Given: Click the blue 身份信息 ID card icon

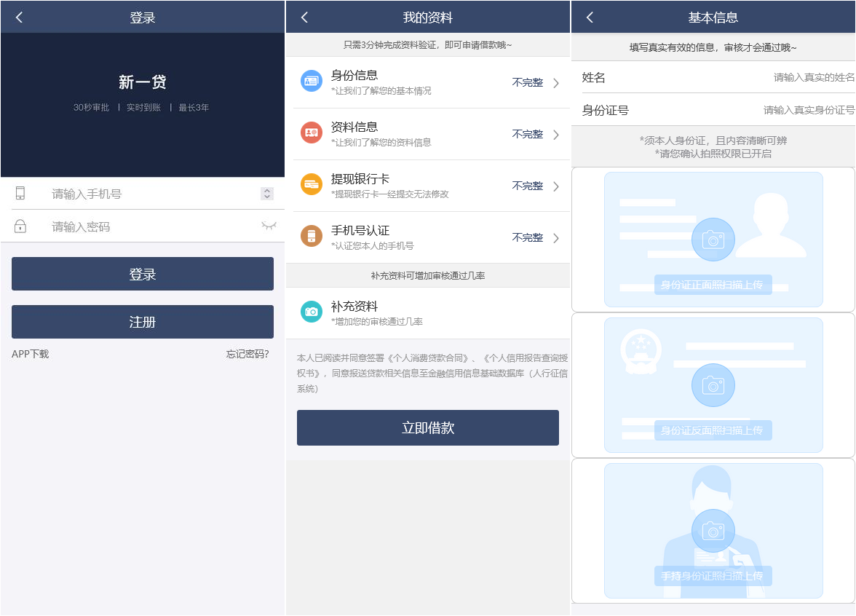Looking at the screenshot, I should [312, 81].
